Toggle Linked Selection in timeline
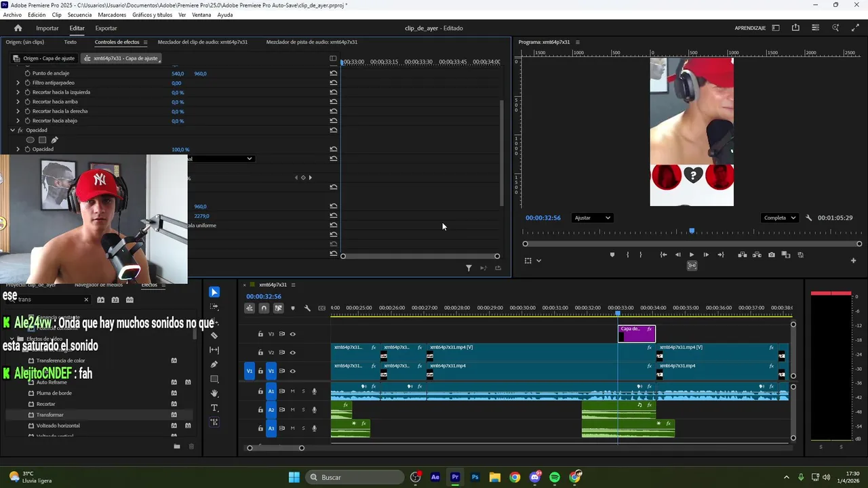Image resolution: width=868 pixels, height=488 pixels. [x=278, y=308]
